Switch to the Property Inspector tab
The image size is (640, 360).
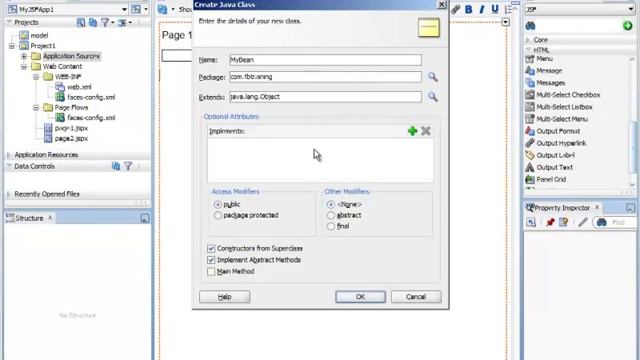pyautogui.click(x=562, y=208)
